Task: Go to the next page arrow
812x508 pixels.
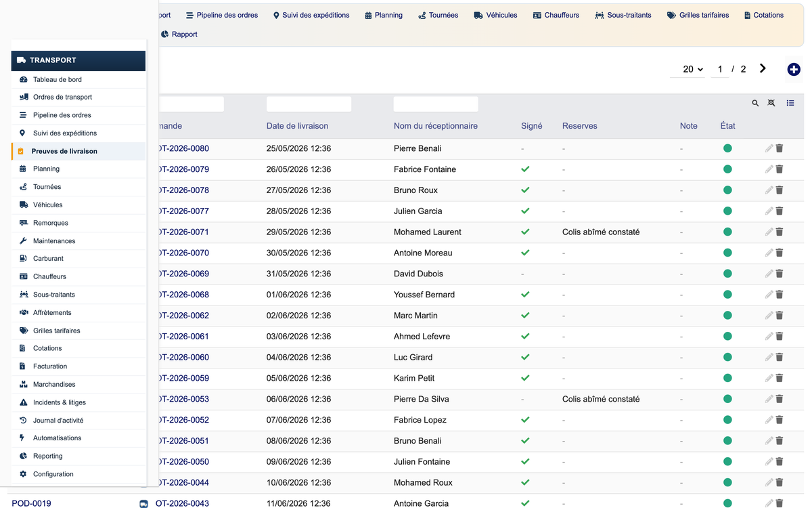Action: pos(763,68)
